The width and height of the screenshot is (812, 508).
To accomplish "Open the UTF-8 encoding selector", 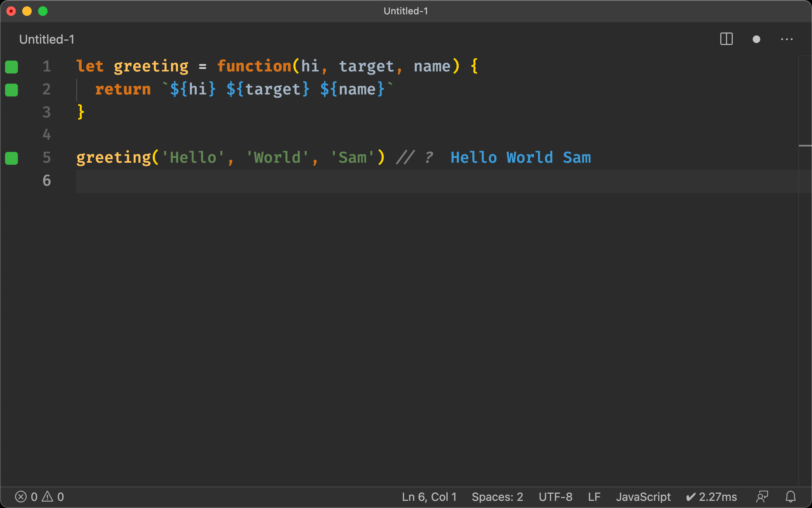I will (x=555, y=496).
